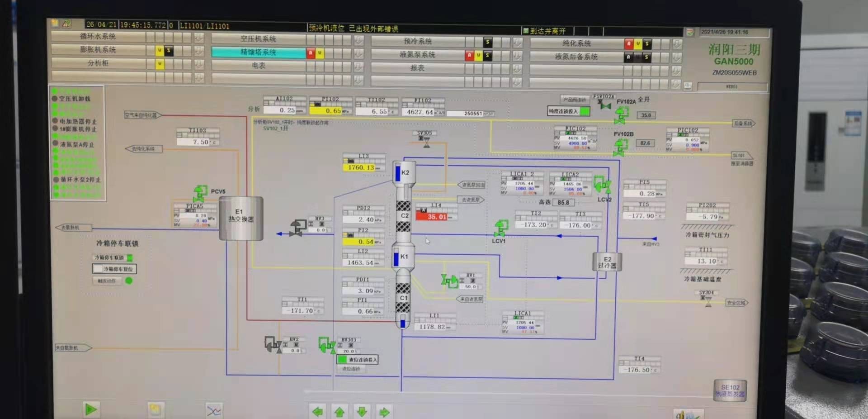Click the red A alarm indicator of 精馏塔系统

[311, 53]
